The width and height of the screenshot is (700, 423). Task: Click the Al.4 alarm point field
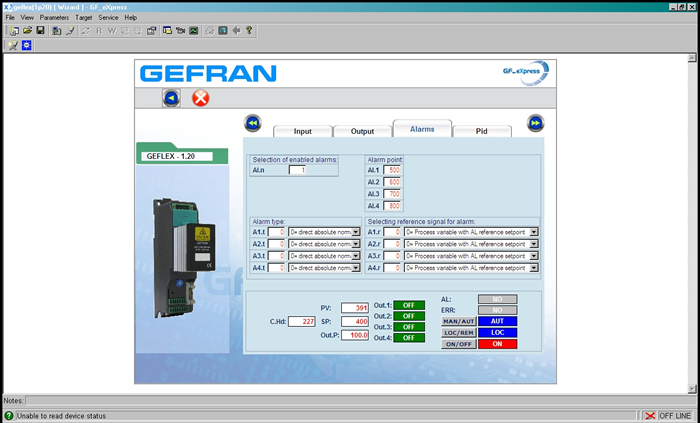tap(392, 206)
